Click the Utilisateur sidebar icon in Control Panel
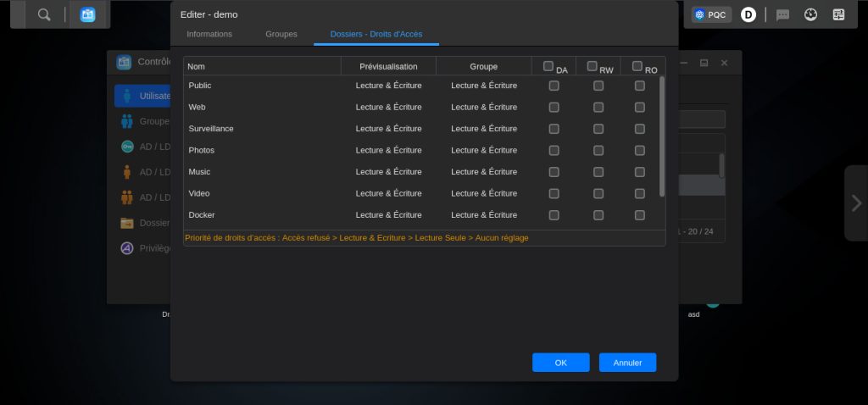The width and height of the screenshot is (868, 405). click(x=127, y=96)
